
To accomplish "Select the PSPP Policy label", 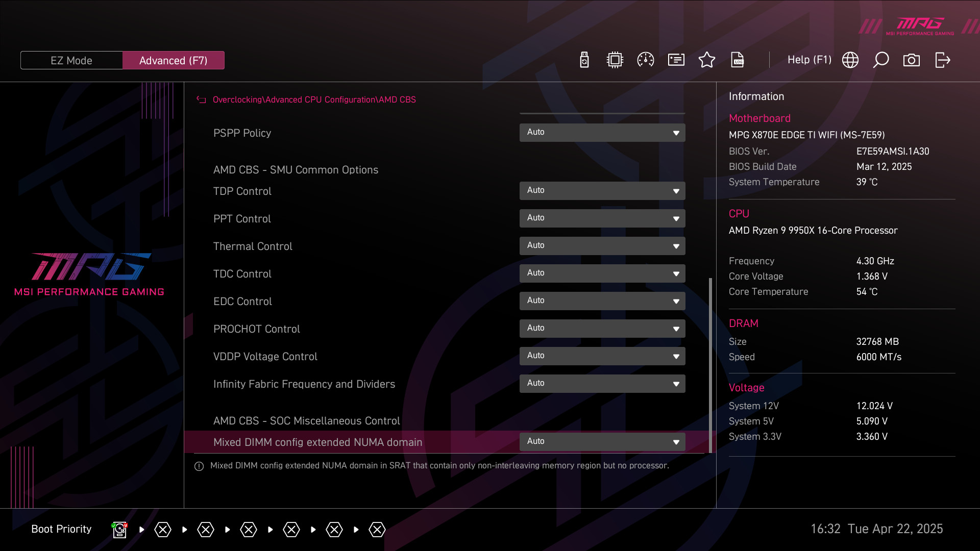I will click(242, 133).
